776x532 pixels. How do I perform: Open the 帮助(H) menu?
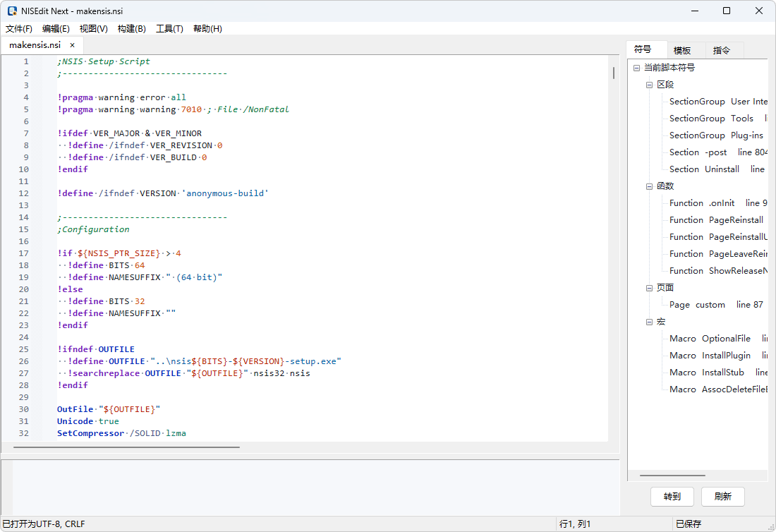tap(208, 29)
